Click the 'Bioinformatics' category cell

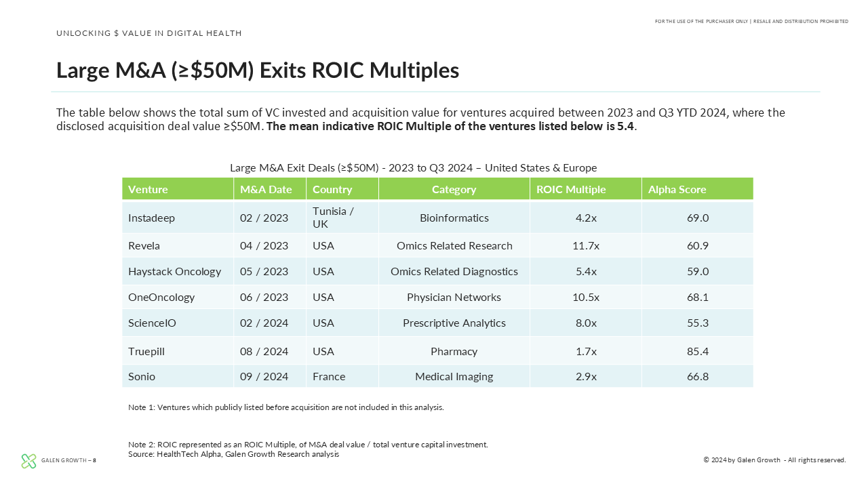(454, 218)
